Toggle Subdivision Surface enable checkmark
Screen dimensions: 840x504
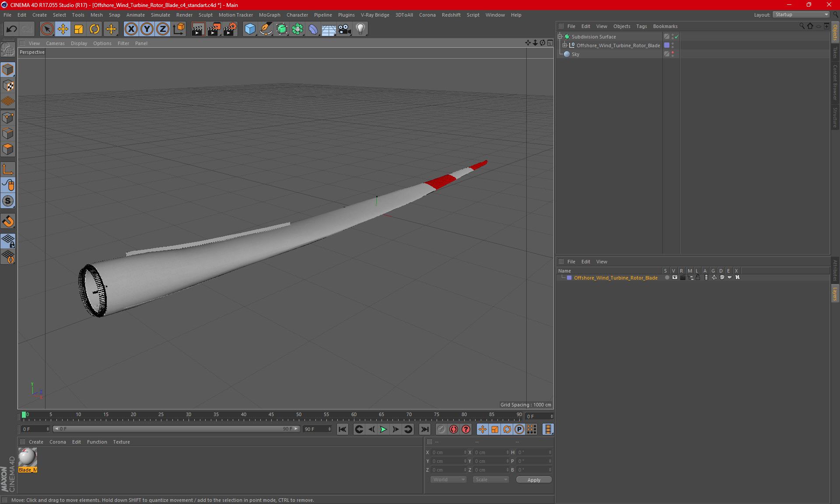pyautogui.click(x=677, y=37)
